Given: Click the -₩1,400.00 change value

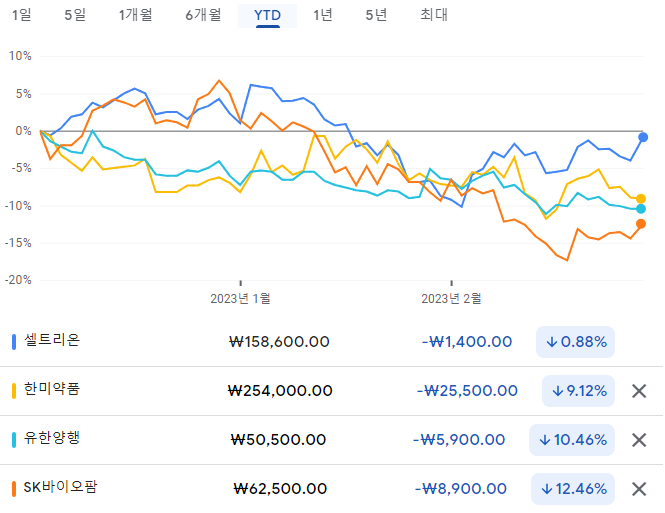Looking at the screenshot, I should pyautogui.click(x=467, y=342).
